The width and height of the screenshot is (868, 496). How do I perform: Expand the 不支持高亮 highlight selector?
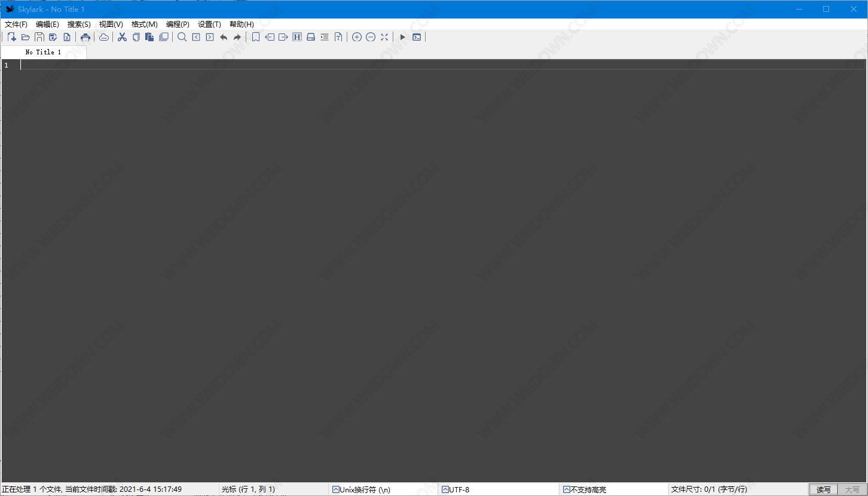pos(614,490)
